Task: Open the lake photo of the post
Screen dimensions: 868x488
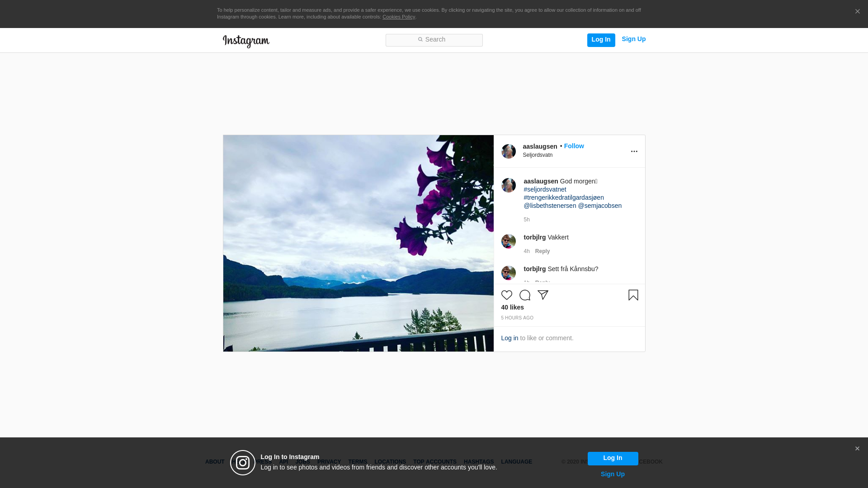Action: [x=359, y=243]
